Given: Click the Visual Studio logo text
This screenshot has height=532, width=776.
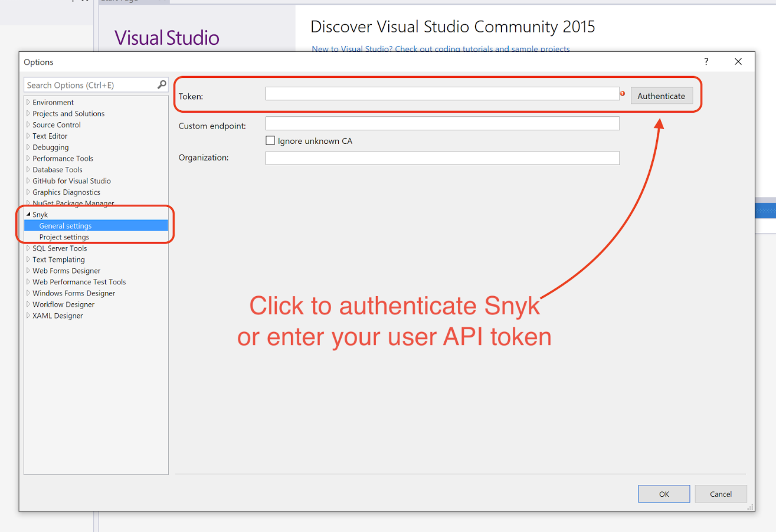Looking at the screenshot, I should (x=167, y=38).
